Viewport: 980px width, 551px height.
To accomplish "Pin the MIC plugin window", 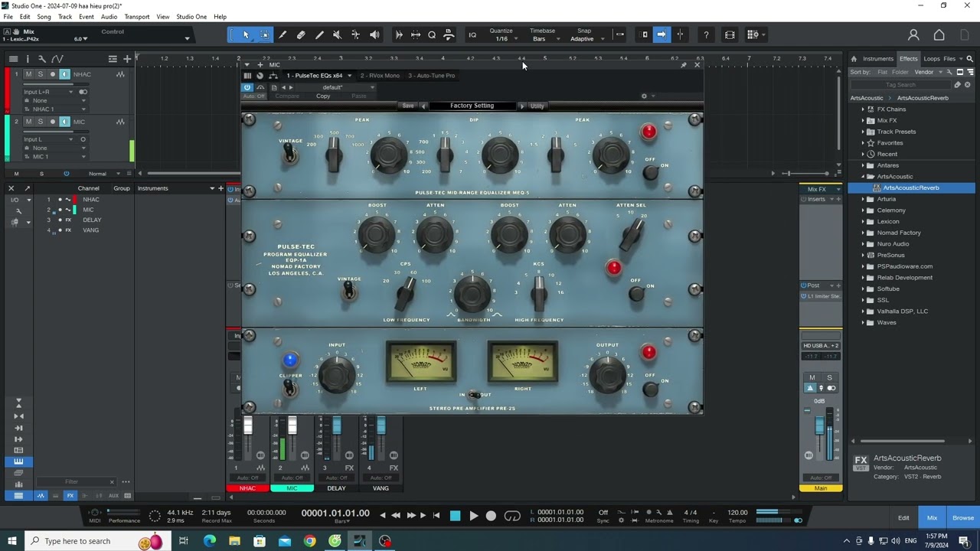I will 684,65.
